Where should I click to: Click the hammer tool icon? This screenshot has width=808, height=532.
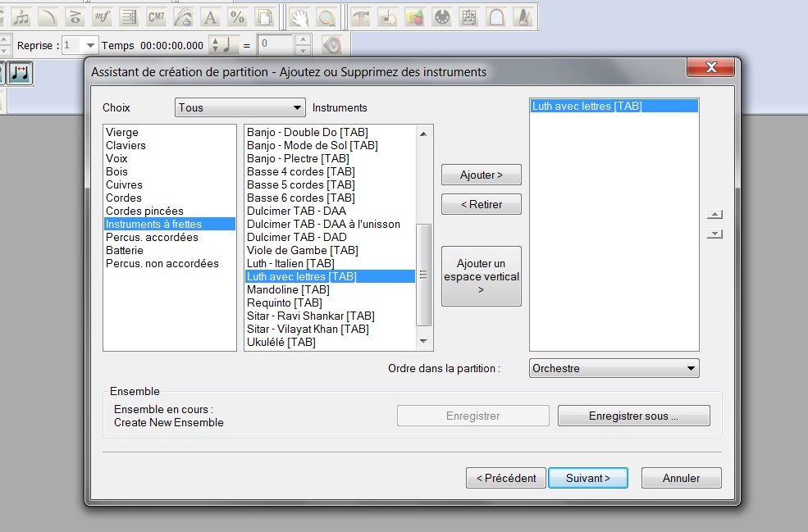pos(360,16)
